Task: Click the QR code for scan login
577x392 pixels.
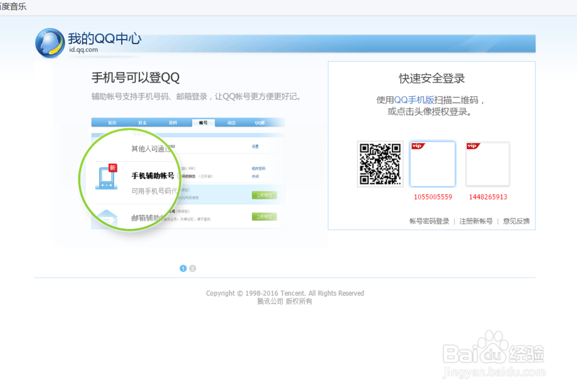Action: point(380,164)
